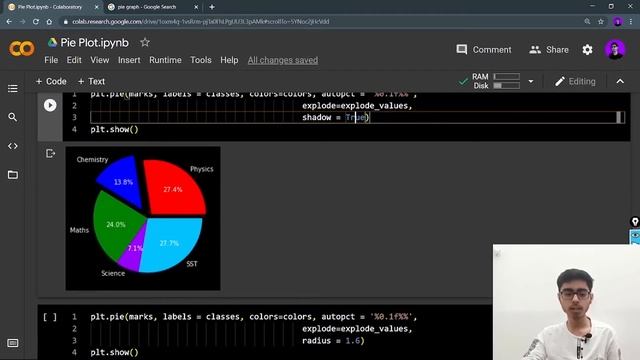This screenshot has width=640, height=360.
Task: Click the browser address bar URL
Action: coord(200,22)
